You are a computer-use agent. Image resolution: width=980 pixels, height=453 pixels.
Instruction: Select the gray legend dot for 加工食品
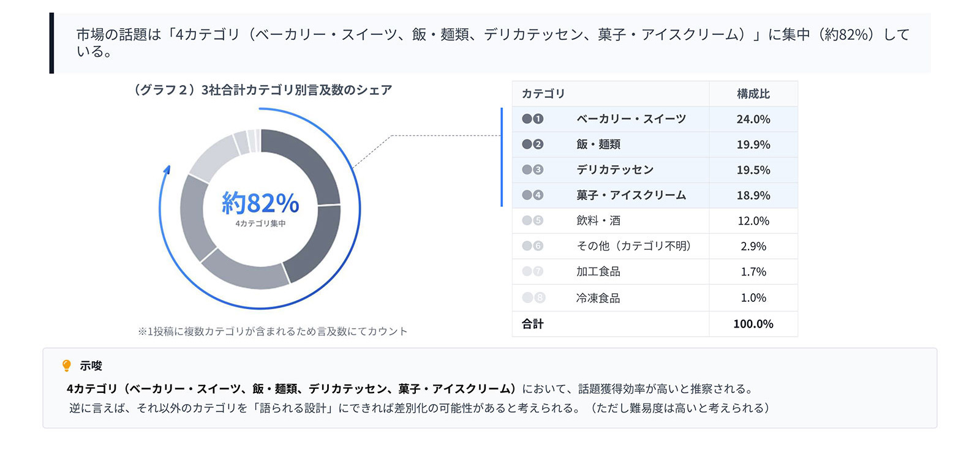pos(527,271)
